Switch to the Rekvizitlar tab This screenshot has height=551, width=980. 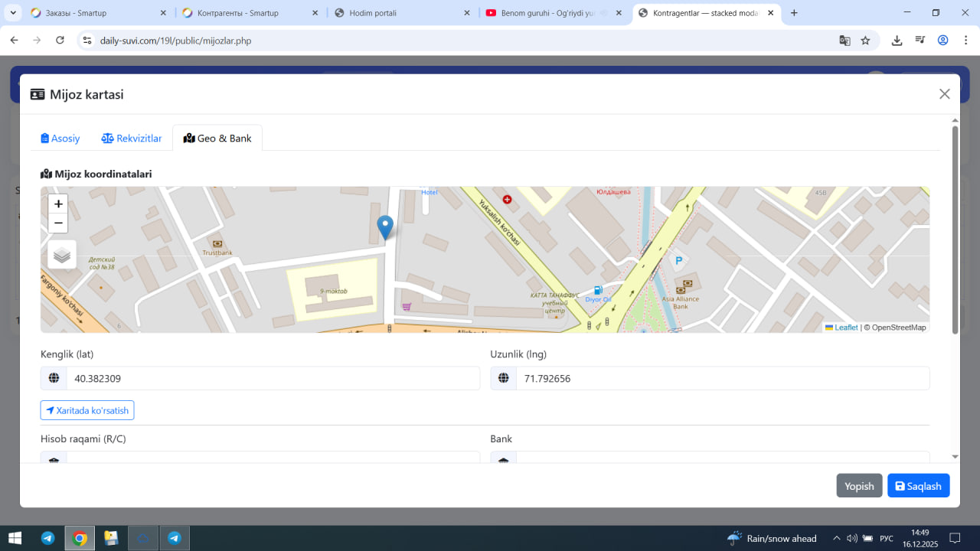(132, 139)
